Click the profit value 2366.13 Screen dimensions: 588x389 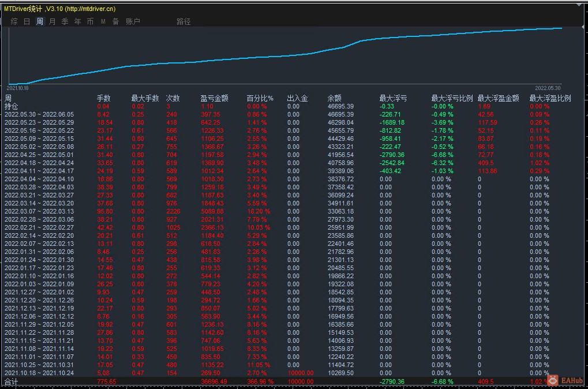coord(212,228)
